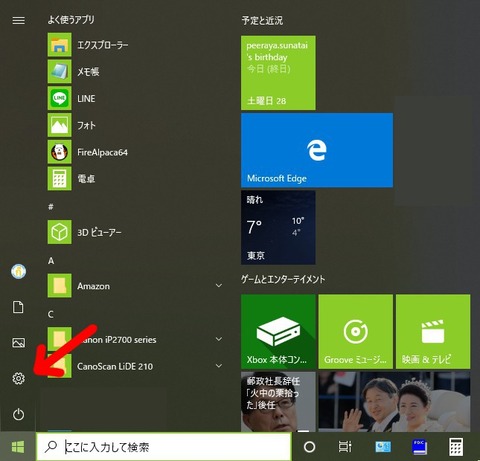480x461 pixels.
Task: Open the news photo tile of waving couple
Action: 394,402
